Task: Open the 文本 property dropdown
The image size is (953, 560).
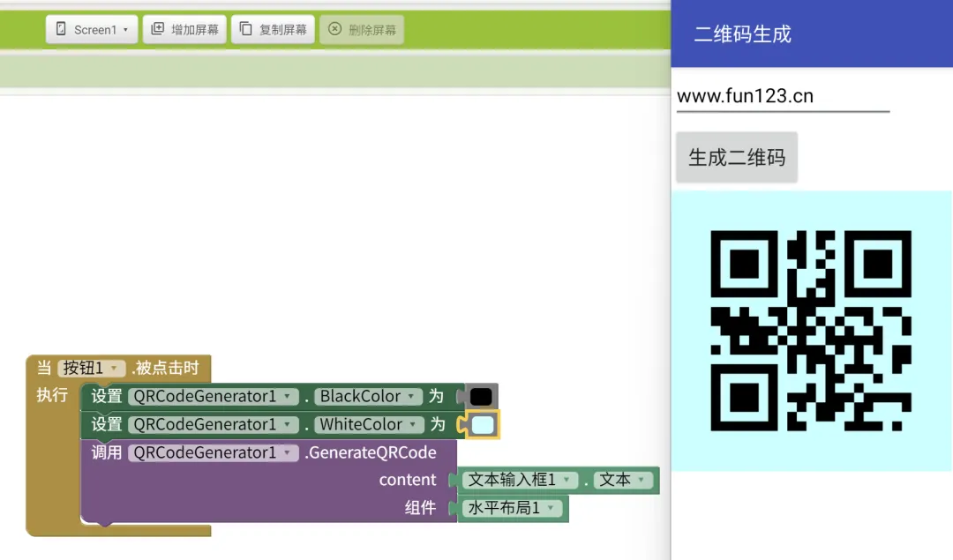Action: coord(624,480)
